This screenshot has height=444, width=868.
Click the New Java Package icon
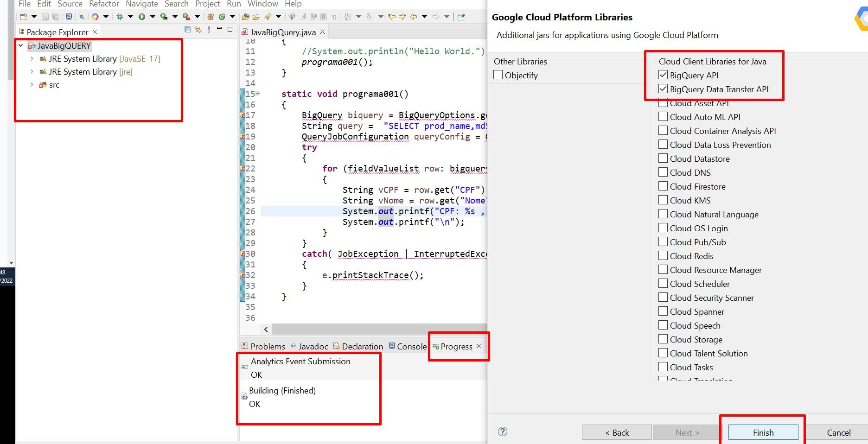211,17
